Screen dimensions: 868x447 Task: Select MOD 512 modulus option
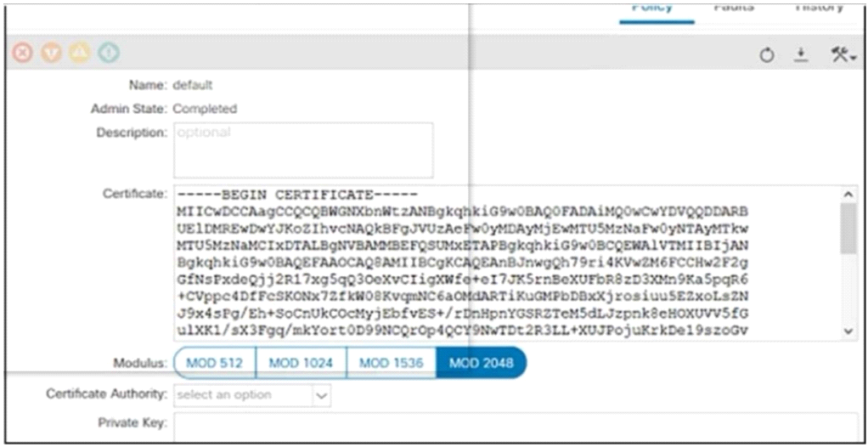tap(215, 363)
